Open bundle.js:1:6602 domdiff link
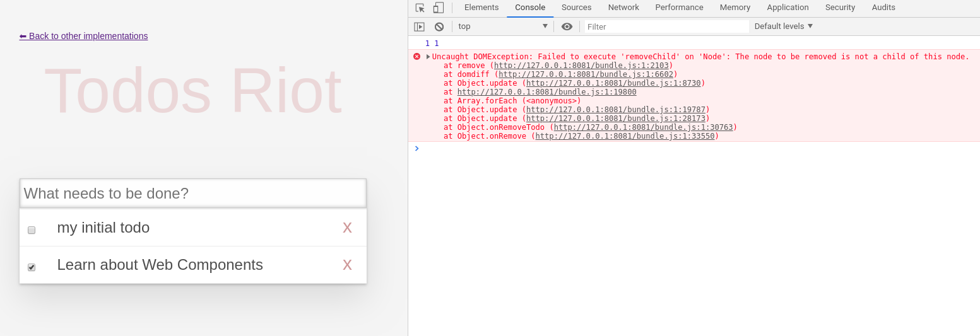Screen dimensions: 980x336 pyautogui.click(x=586, y=74)
